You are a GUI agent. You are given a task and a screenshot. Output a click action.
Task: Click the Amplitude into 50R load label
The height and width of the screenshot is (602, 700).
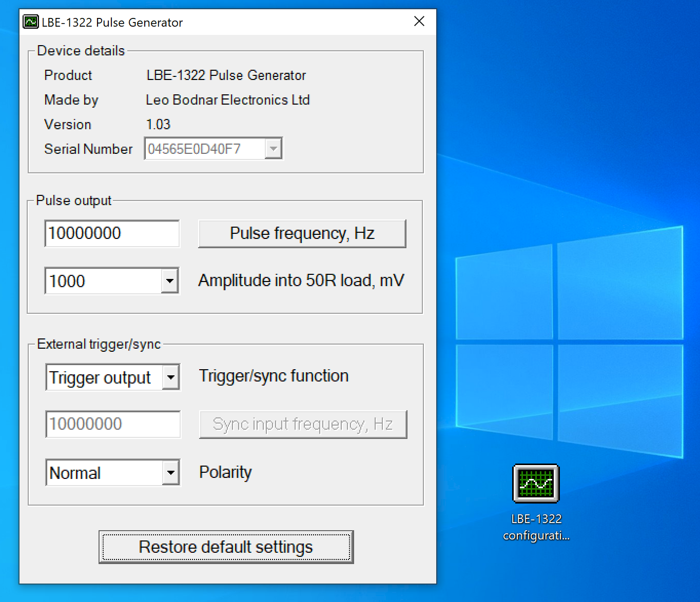(301, 280)
